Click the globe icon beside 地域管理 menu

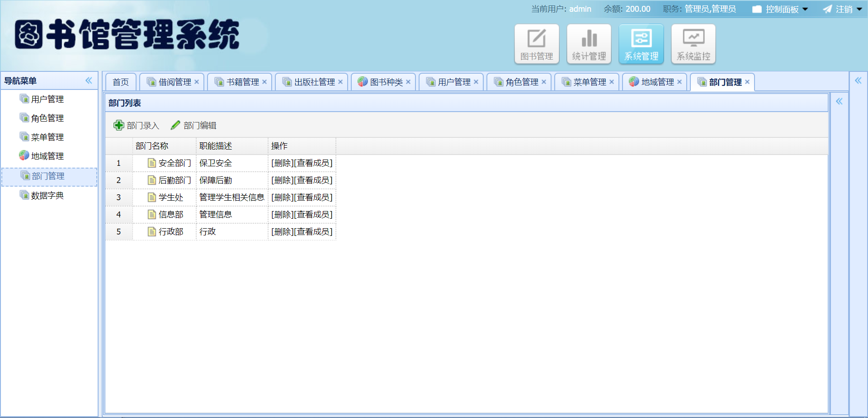[x=24, y=155]
